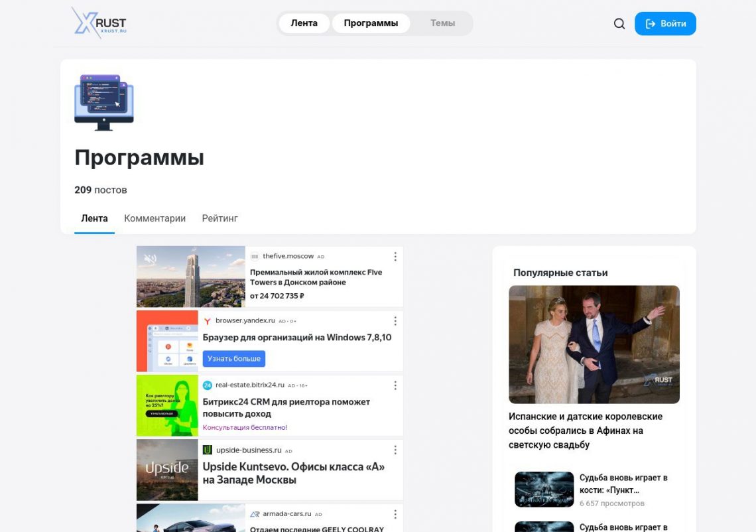Open the Судьба вновь играет в кости article
The height and width of the screenshot is (532, 756).
point(623,484)
